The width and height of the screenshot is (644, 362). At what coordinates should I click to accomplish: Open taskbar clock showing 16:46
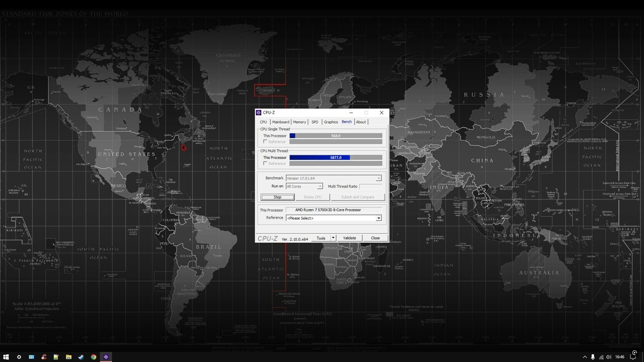click(x=619, y=357)
